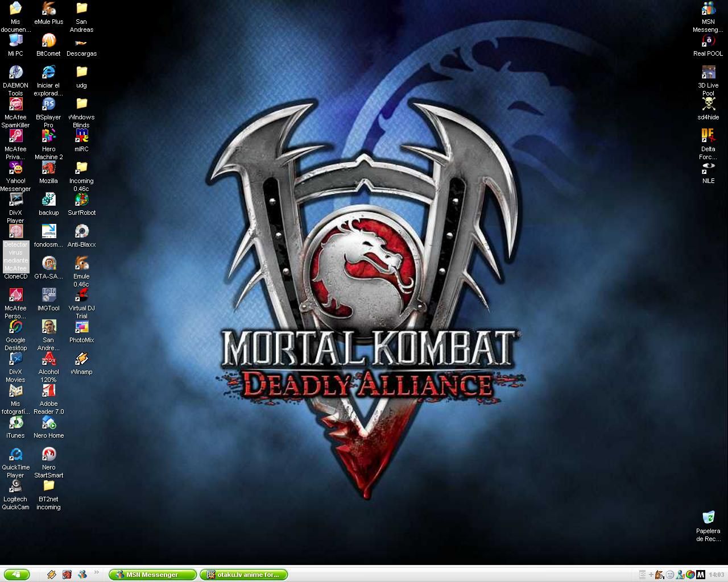Launch mIRC from the desktop
Screen dimensions: 728x582
(x=81, y=136)
